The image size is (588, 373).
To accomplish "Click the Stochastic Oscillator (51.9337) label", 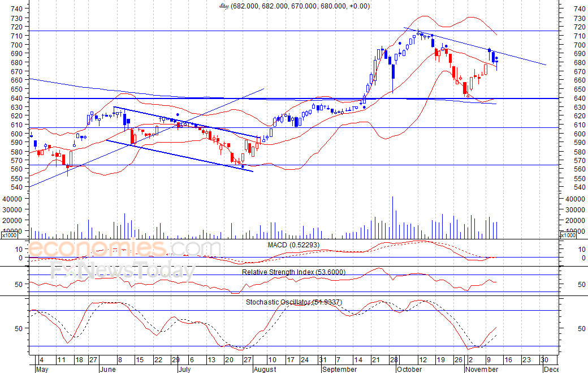I will click(x=294, y=302).
